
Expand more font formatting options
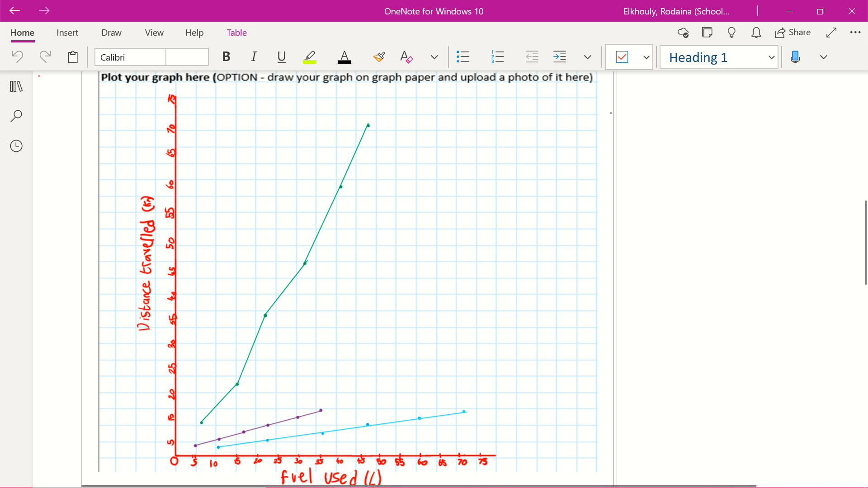[x=434, y=57]
